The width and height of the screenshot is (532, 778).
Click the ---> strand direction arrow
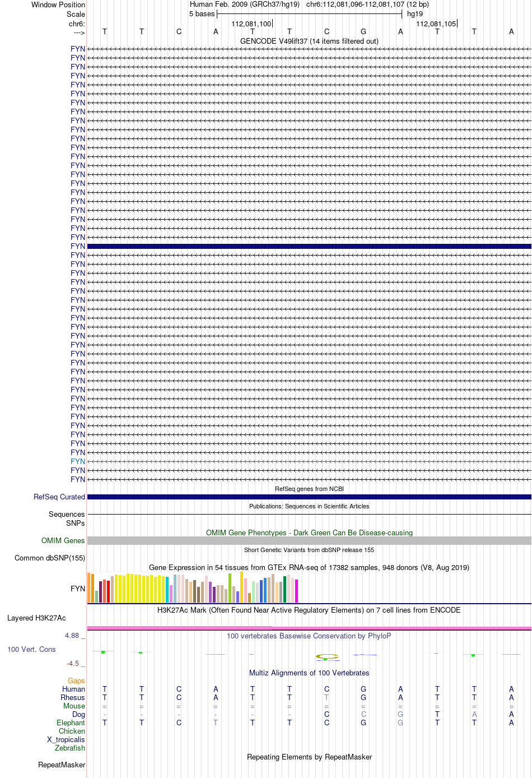pos(79,33)
